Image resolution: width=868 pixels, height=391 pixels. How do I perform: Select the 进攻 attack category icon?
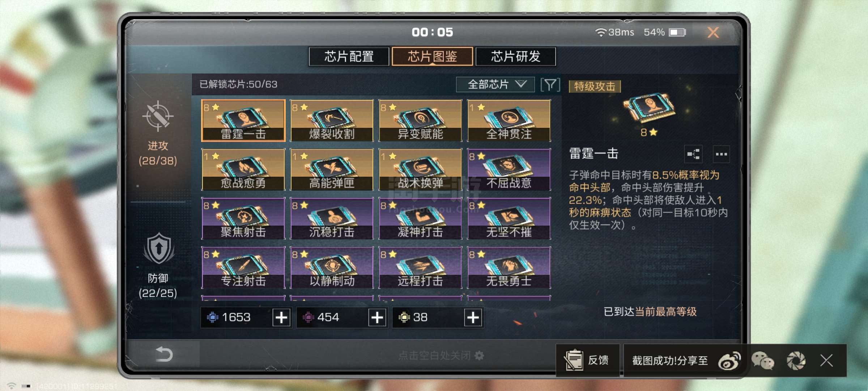[158, 116]
